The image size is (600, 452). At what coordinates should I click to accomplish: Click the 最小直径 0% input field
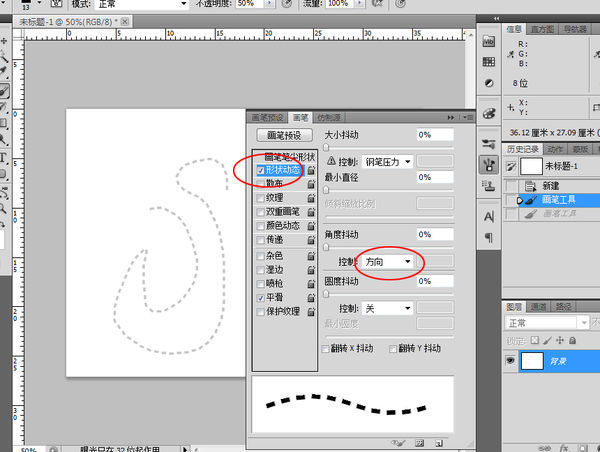point(435,177)
